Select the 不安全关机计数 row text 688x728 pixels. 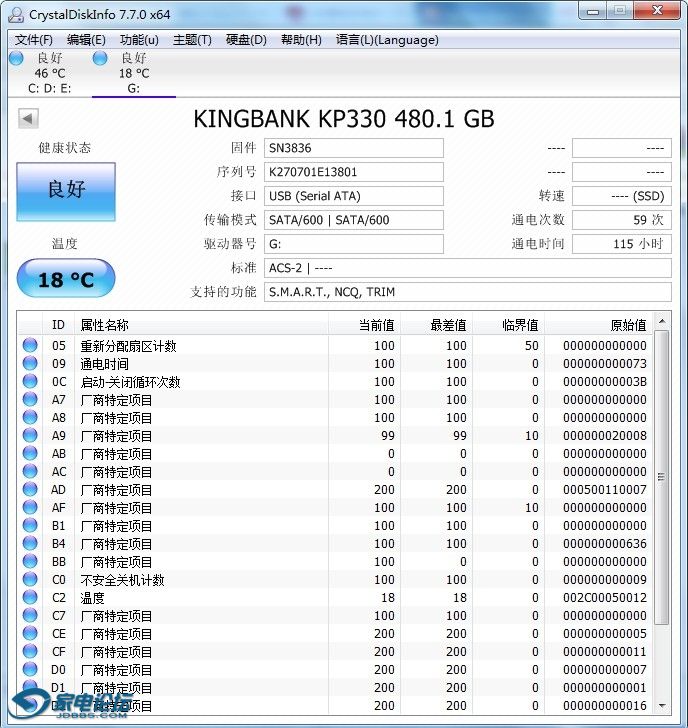coord(123,580)
